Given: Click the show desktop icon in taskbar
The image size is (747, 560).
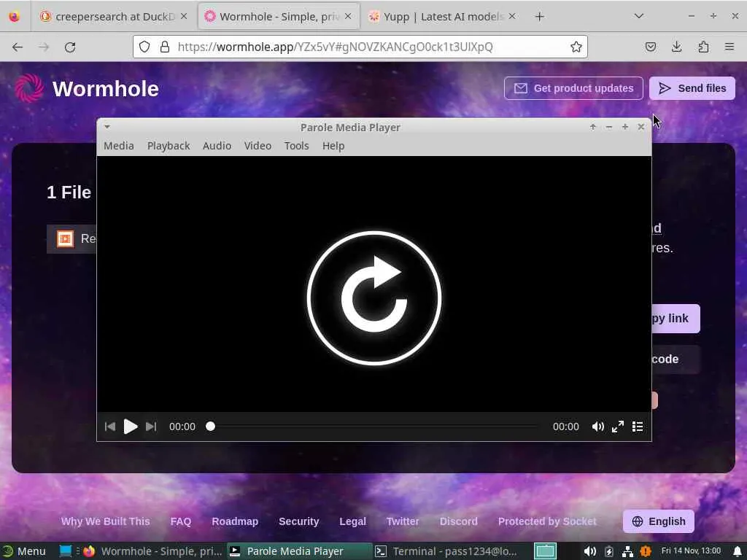Looking at the screenshot, I should 65,551.
